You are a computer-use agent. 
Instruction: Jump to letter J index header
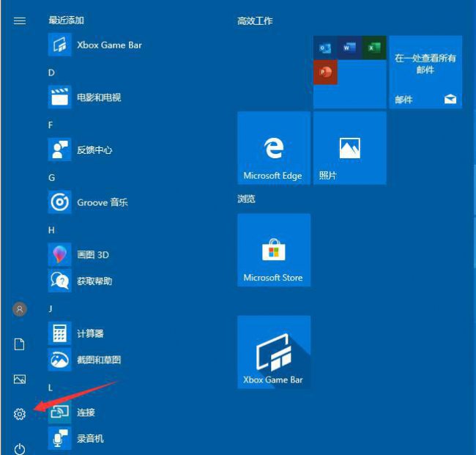coord(51,308)
